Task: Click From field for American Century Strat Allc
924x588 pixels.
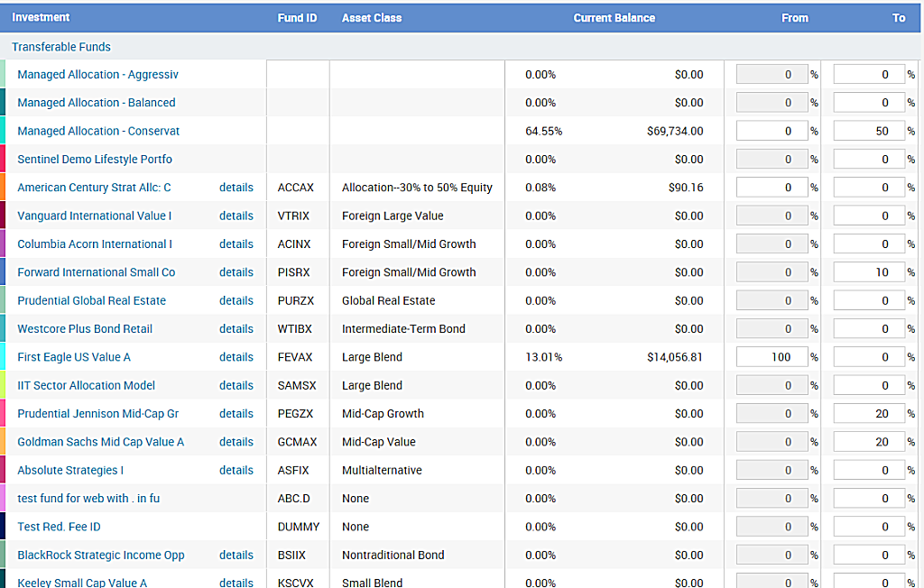Action: [772, 188]
